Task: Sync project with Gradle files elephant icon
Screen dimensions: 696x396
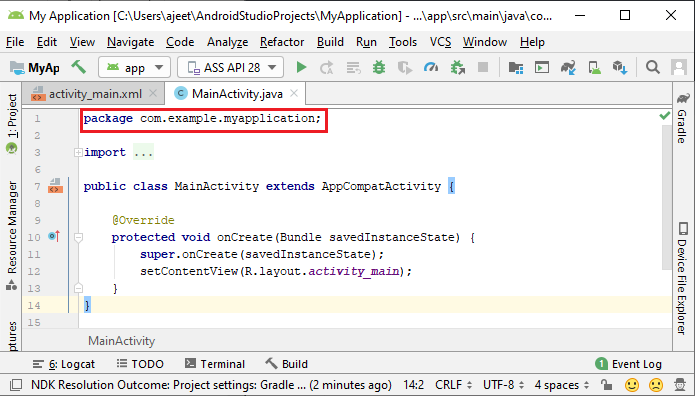Action: point(568,67)
